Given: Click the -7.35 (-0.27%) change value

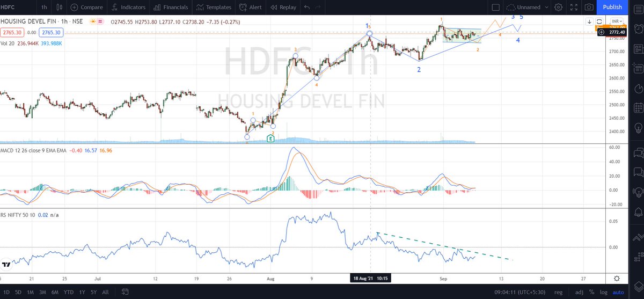Looking at the screenshot, I should tap(223, 21).
